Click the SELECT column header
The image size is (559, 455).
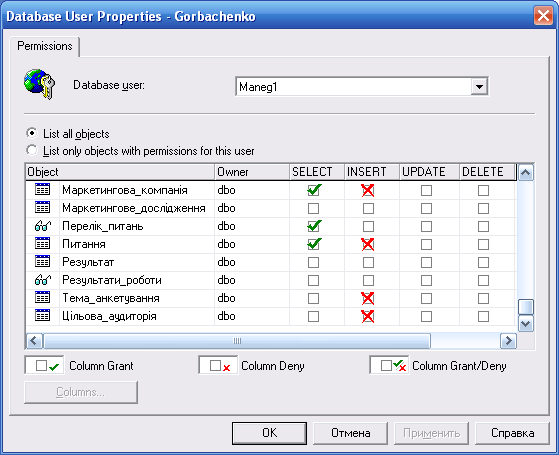317,172
